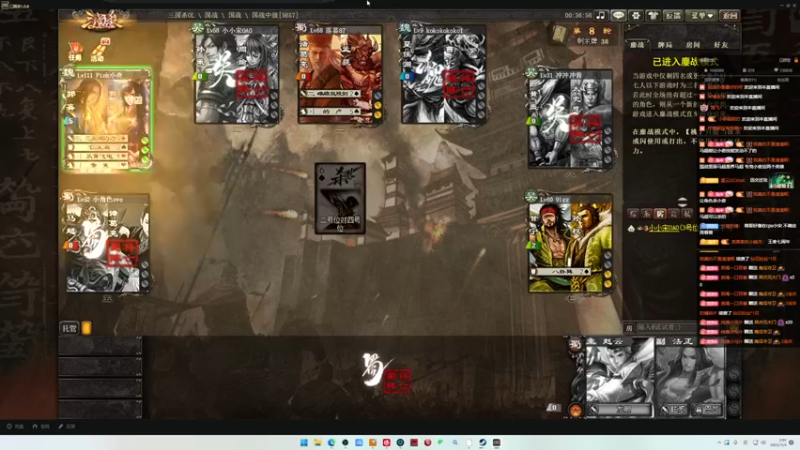The width and height of the screenshot is (800, 450).
Task: Select the 小角色ovo player card
Action: click(107, 243)
